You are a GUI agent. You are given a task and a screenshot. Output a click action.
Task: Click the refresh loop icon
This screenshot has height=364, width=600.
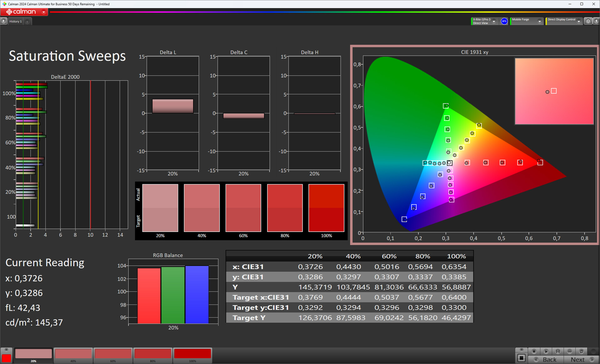pos(581,351)
